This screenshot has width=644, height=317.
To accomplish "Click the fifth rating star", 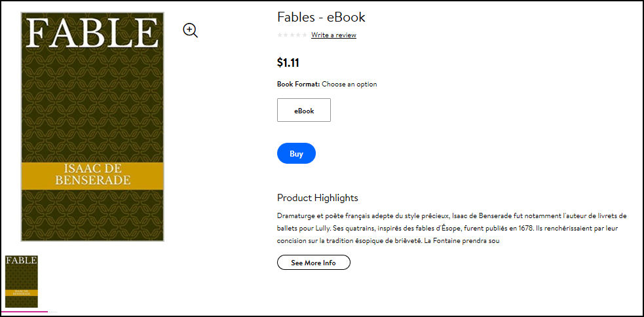I will click(x=305, y=35).
